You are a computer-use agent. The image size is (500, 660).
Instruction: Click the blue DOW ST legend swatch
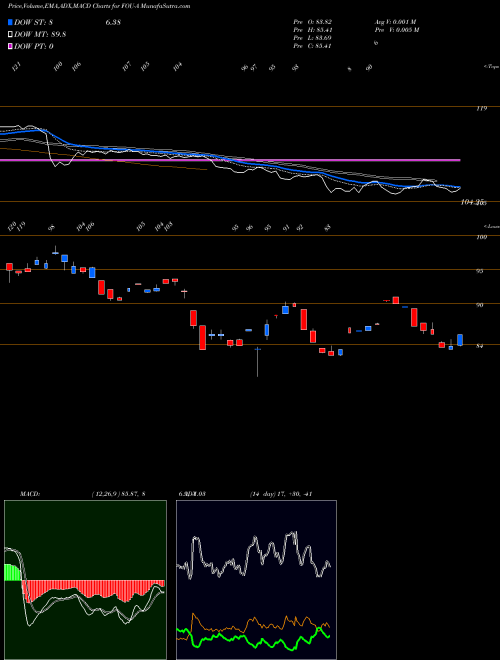point(11,22)
